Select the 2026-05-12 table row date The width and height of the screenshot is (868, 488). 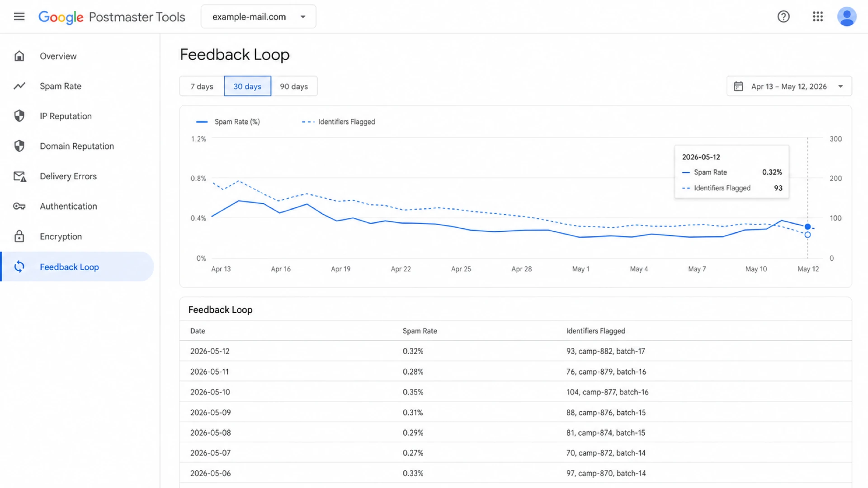pos(210,351)
